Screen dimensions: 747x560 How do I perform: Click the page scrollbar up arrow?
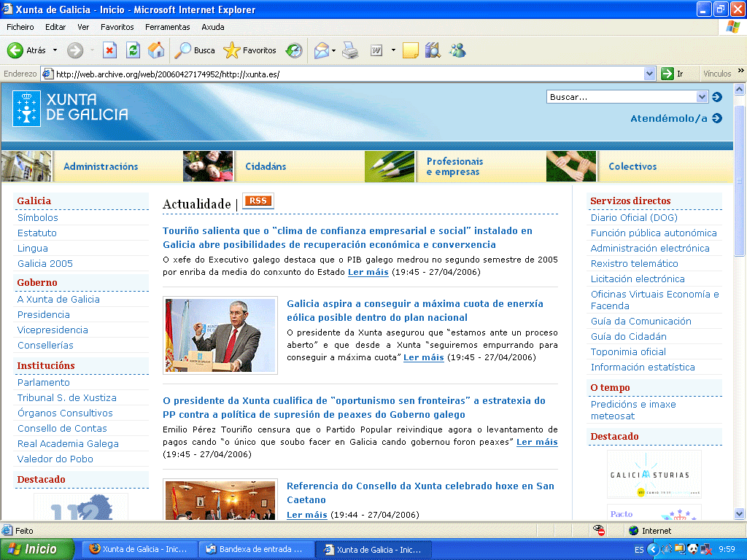(x=739, y=89)
